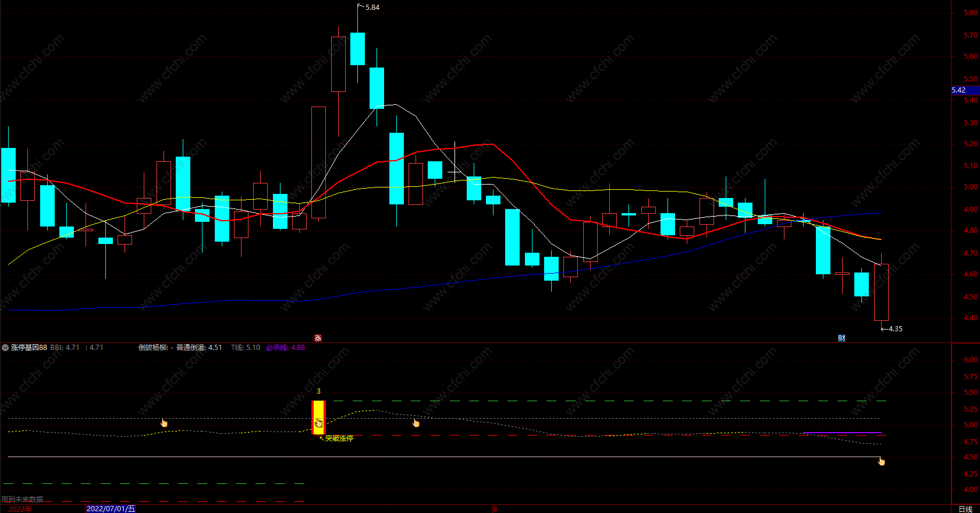Click the 5.20 price axis label
The width and height of the screenshot is (980, 513).
[x=971, y=144]
